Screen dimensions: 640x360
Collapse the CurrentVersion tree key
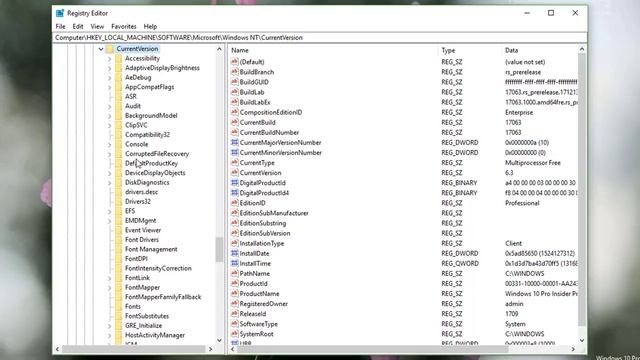[101, 49]
